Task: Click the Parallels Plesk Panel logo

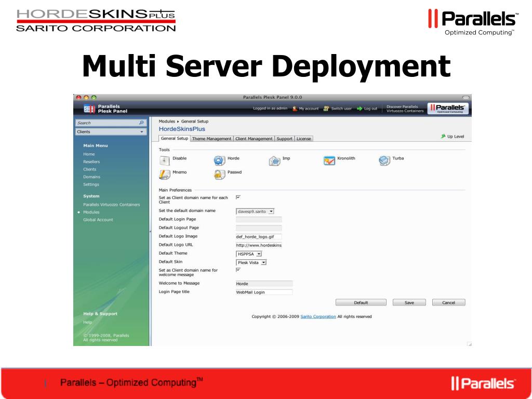Action: pyautogui.click(x=106, y=109)
